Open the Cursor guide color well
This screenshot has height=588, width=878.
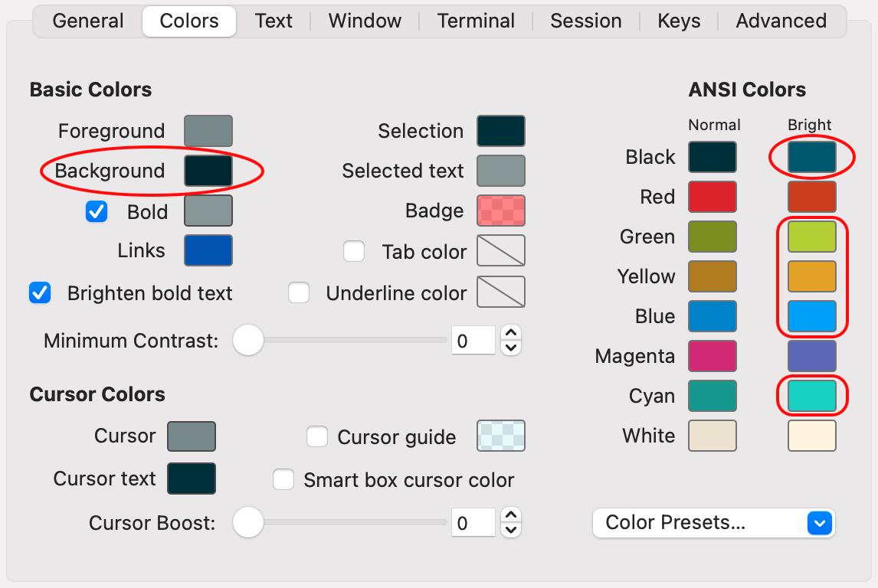click(x=501, y=436)
